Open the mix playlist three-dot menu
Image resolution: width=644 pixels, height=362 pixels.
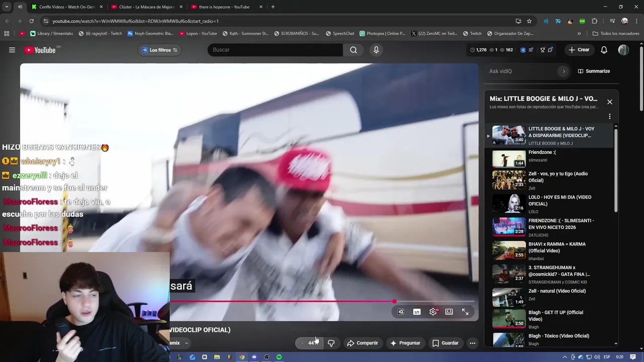(x=609, y=116)
